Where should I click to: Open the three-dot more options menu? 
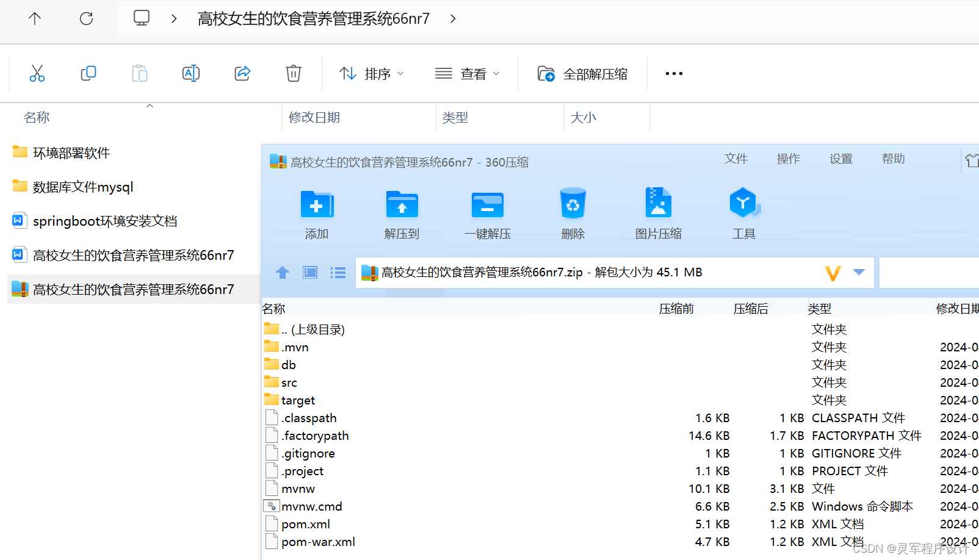click(674, 73)
